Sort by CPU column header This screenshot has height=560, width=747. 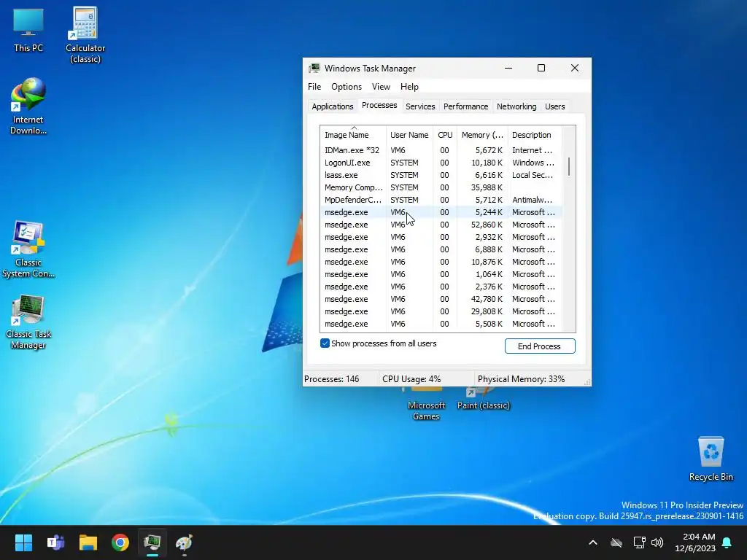tap(445, 135)
